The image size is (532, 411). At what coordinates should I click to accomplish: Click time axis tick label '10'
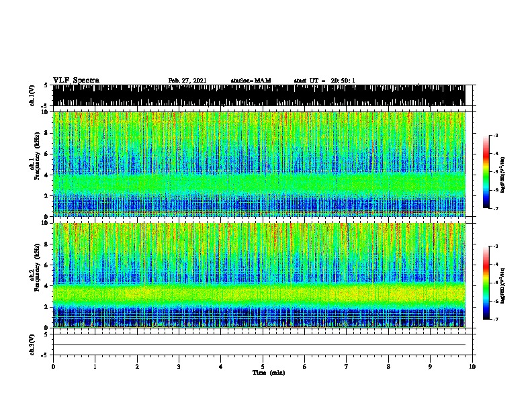(x=472, y=367)
